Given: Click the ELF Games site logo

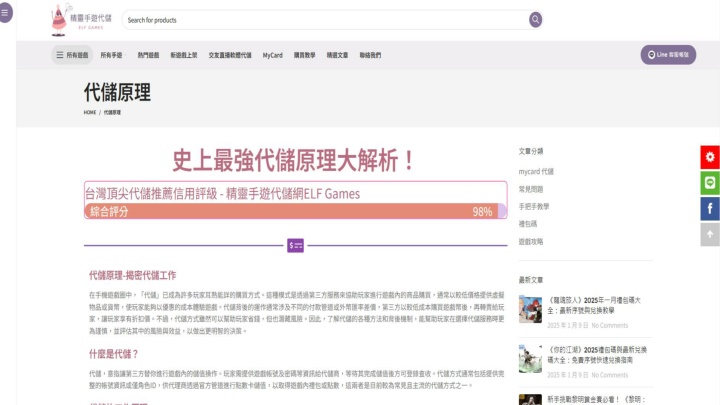Looking at the screenshot, I should [x=82, y=20].
